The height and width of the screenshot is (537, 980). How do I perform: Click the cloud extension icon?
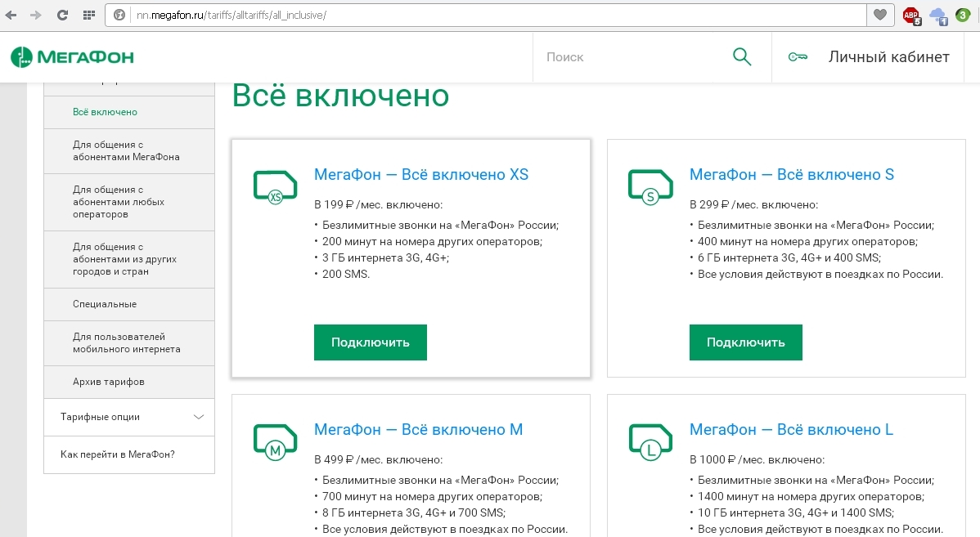[937, 15]
